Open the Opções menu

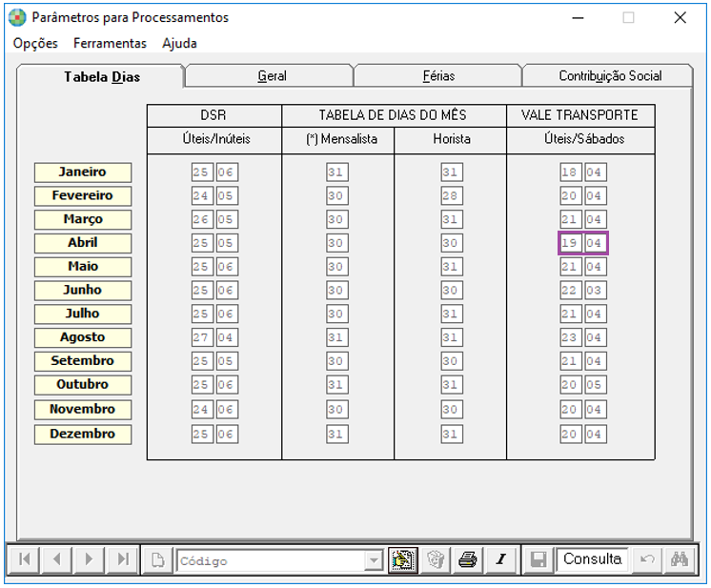tap(35, 44)
